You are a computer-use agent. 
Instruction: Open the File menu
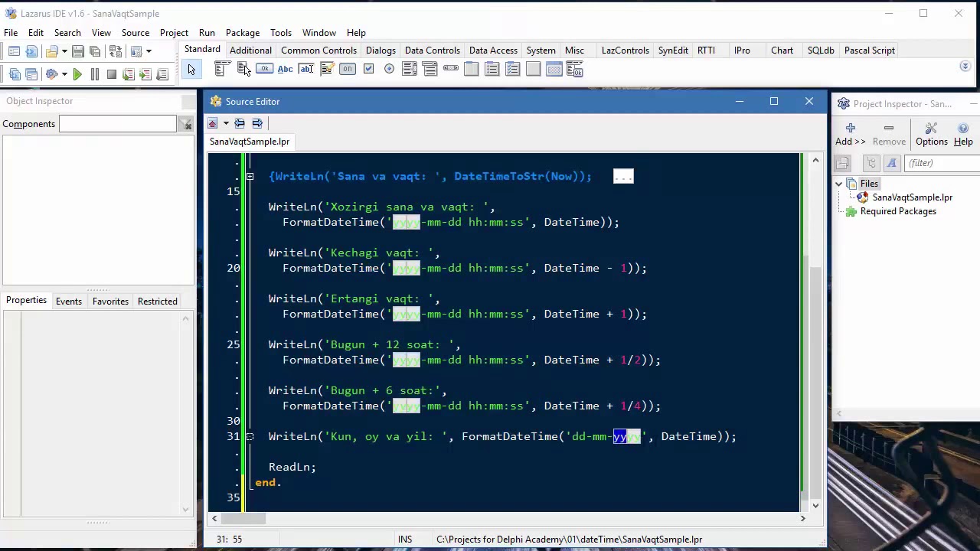(x=11, y=33)
